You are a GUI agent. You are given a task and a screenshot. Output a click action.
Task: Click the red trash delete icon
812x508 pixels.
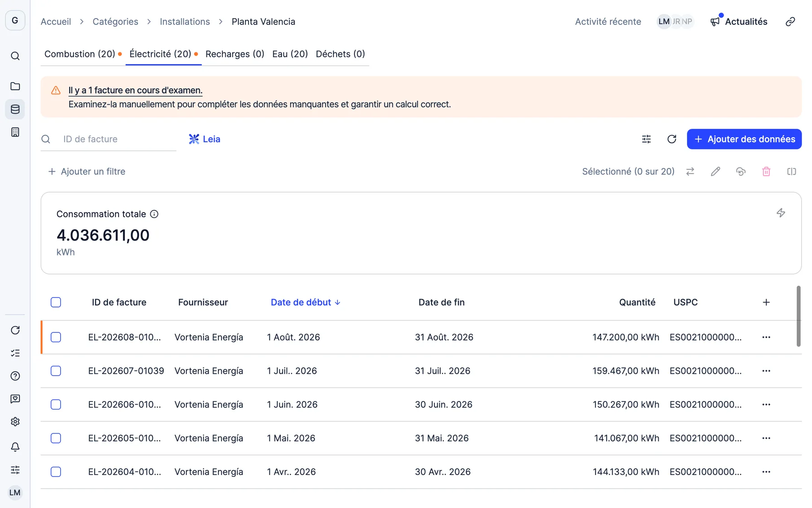[766, 172]
